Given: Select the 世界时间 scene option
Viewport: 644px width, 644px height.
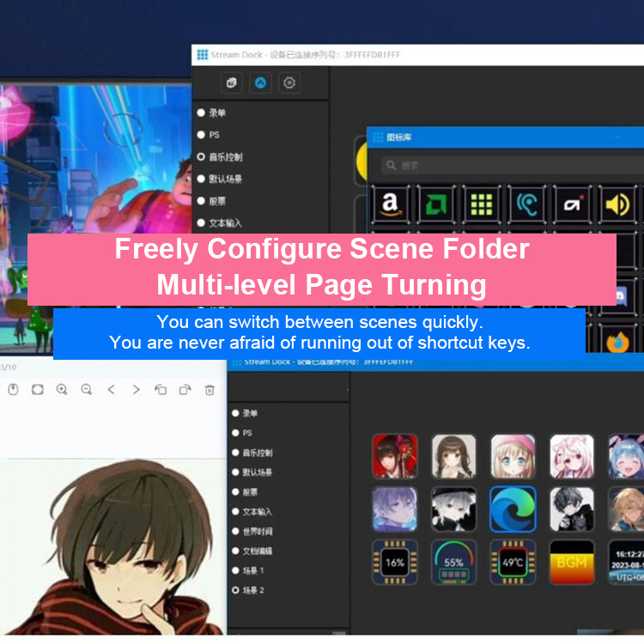Looking at the screenshot, I should pyautogui.click(x=236, y=532).
